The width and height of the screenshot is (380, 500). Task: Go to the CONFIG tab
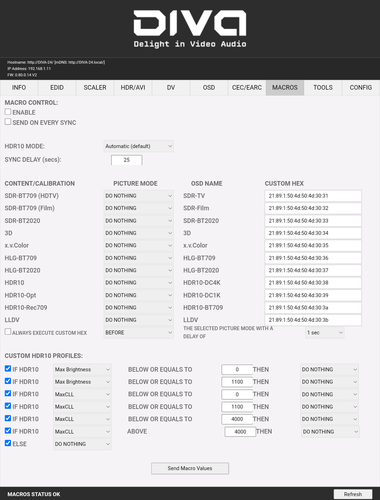[x=361, y=88]
